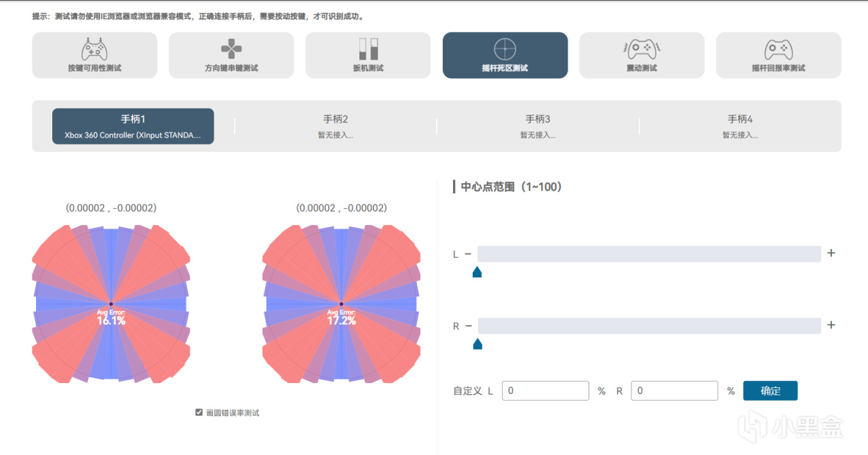
Task: Click plus icon on L slider
Action: point(831,254)
